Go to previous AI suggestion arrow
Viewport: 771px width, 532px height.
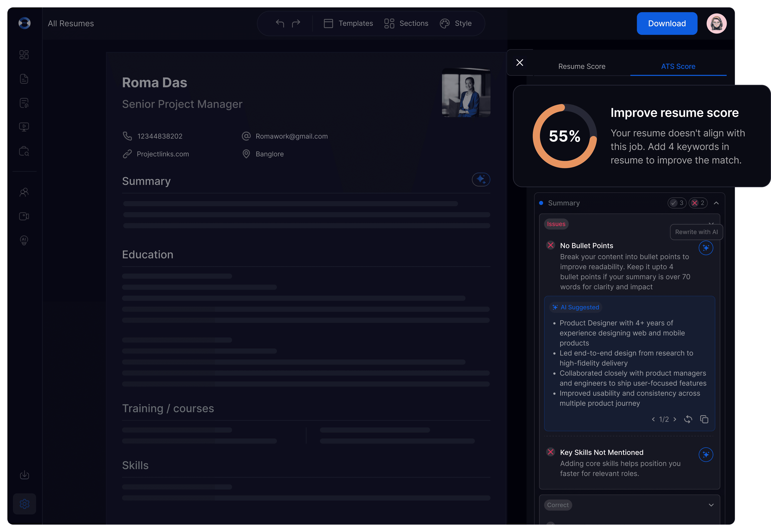[653, 419]
